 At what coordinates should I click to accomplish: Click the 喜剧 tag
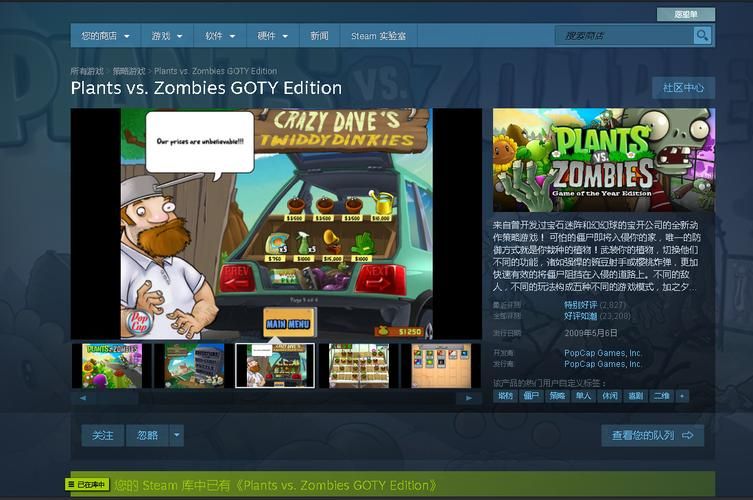635,396
